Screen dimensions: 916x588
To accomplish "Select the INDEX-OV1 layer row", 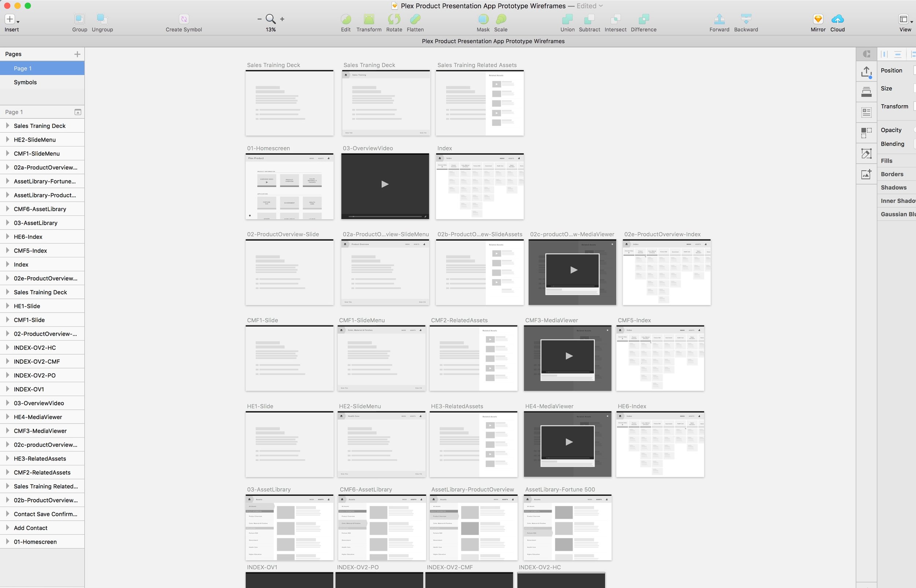I will tap(42, 389).
